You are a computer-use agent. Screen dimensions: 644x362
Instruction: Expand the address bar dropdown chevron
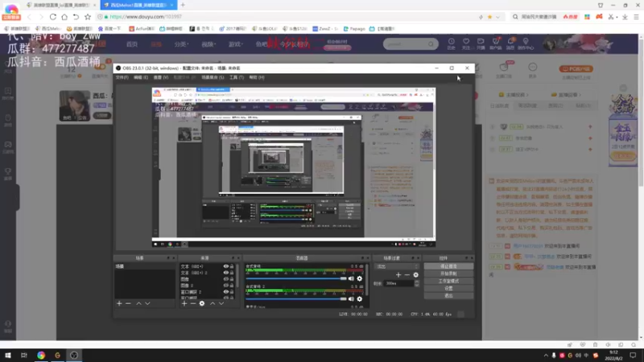pyautogui.click(x=497, y=17)
